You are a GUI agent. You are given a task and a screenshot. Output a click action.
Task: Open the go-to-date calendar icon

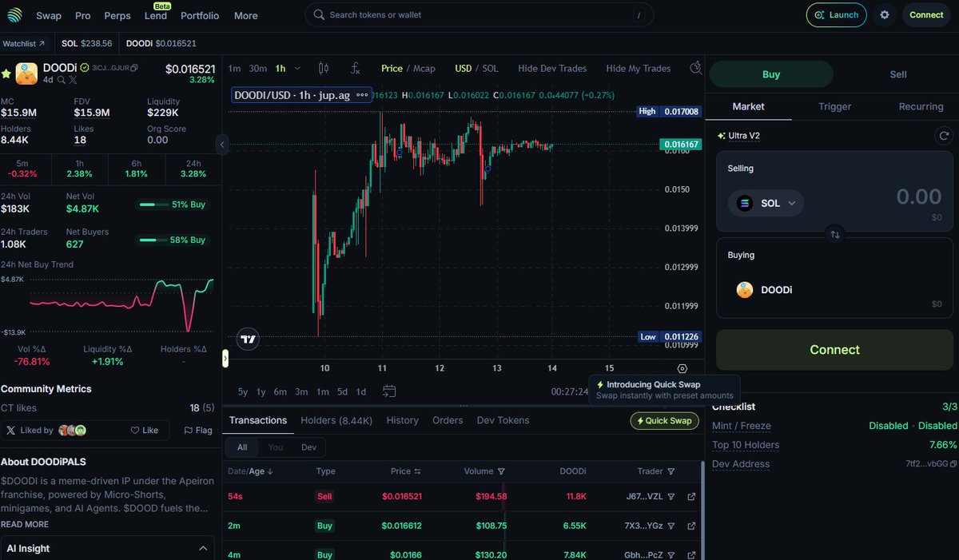[x=389, y=391]
